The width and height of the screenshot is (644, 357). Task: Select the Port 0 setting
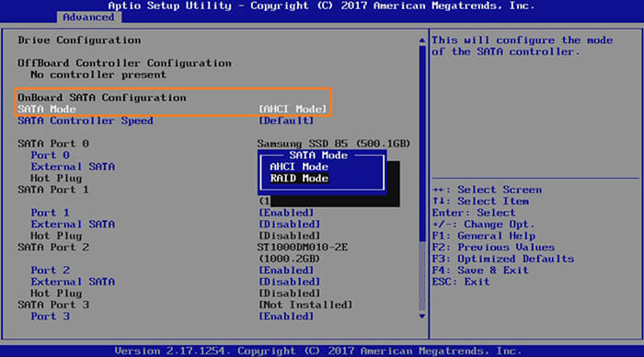pyautogui.click(x=50, y=155)
